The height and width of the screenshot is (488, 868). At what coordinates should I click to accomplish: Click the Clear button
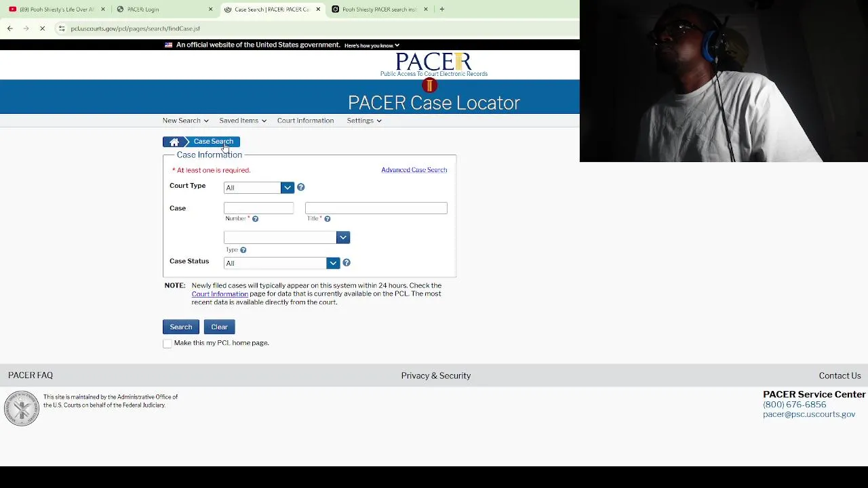(219, 327)
